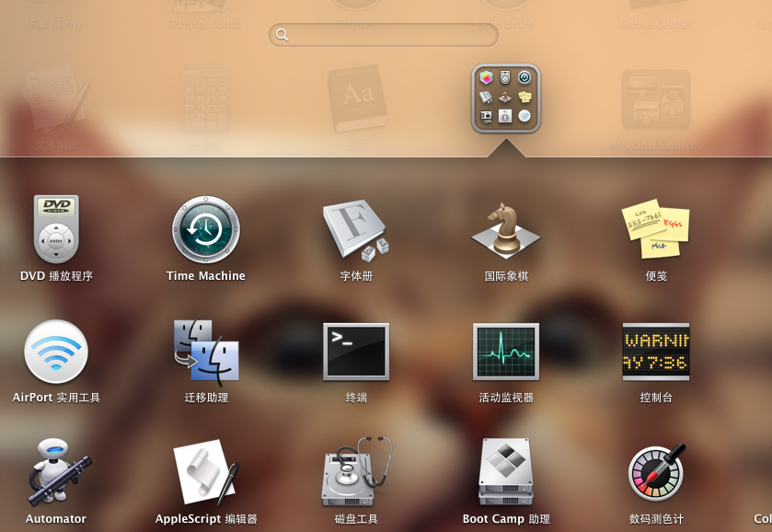Screen dimensions: 772x532
Task: Click the dimmed 计算器 calculator icon
Action: [x=206, y=98]
